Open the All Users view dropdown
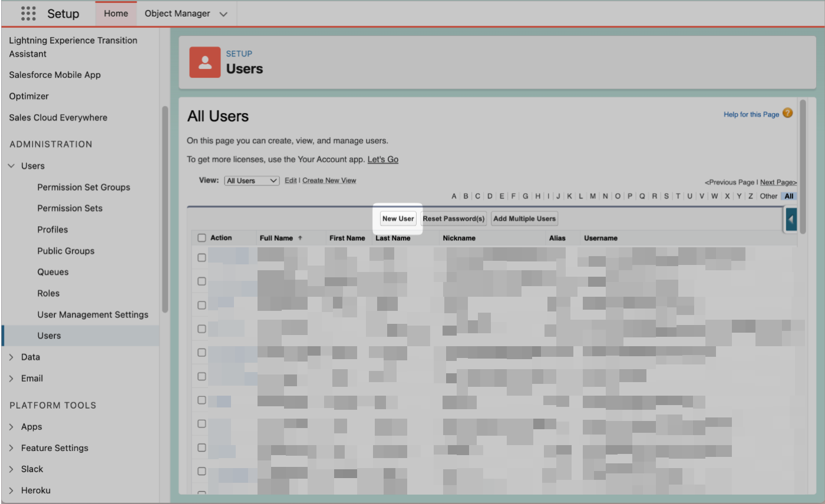825x504 pixels. 252,181
